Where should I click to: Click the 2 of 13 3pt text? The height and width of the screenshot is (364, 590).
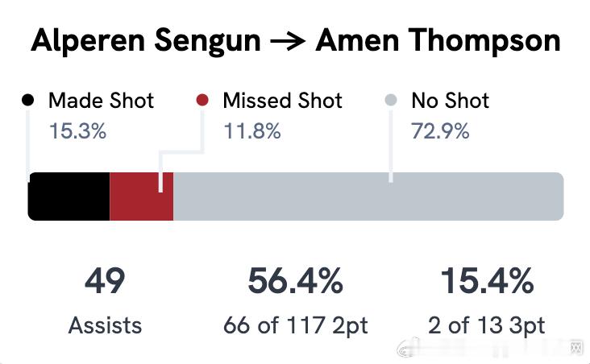tap(486, 325)
